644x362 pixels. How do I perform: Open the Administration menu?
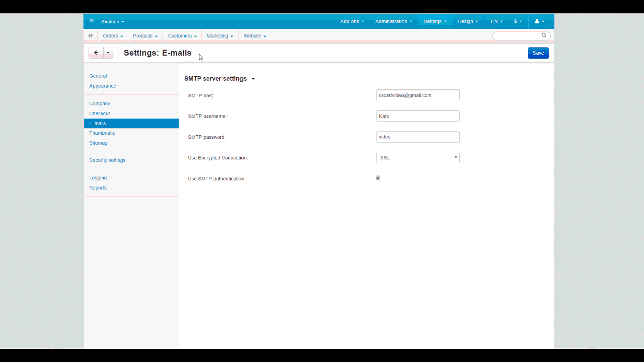coord(393,21)
